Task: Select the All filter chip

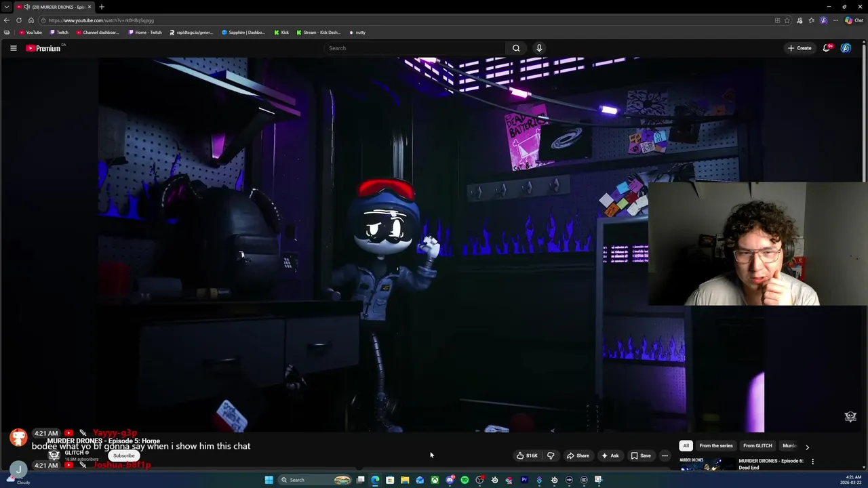Action: pos(686,446)
